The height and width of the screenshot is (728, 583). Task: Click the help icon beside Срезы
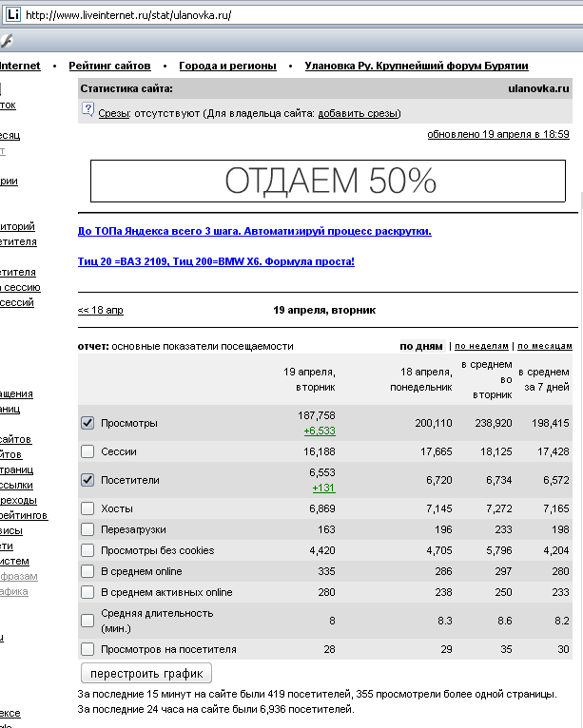pyautogui.click(x=87, y=113)
